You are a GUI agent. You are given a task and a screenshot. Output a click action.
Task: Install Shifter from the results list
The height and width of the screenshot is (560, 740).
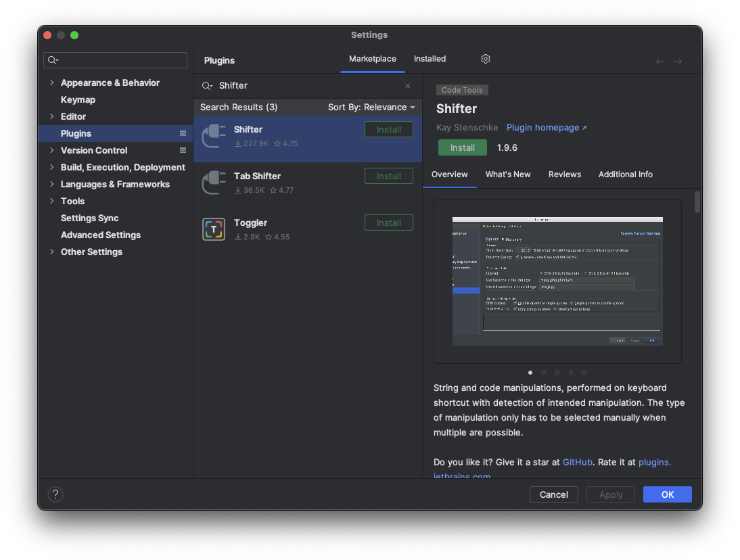(388, 129)
